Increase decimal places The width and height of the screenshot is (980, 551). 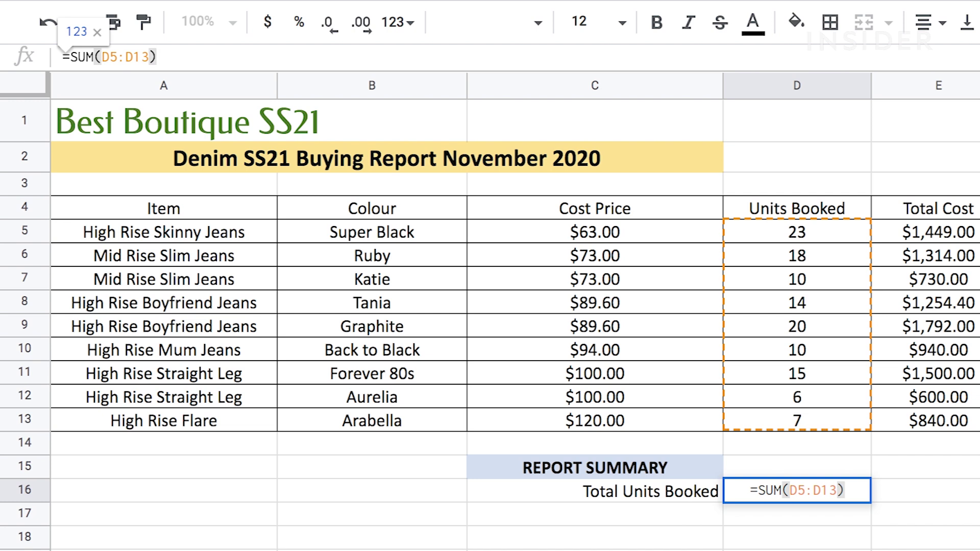pyautogui.click(x=361, y=23)
